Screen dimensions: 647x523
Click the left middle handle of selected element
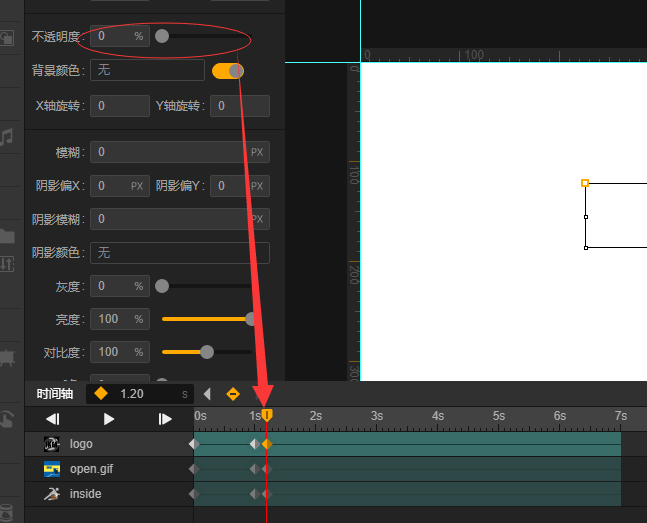[x=586, y=217]
